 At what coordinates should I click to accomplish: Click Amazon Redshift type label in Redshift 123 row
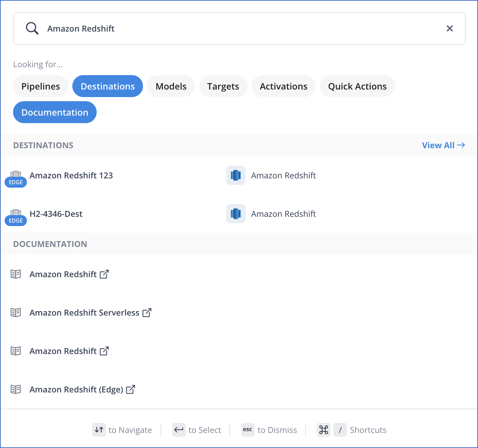[x=284, y=175]
